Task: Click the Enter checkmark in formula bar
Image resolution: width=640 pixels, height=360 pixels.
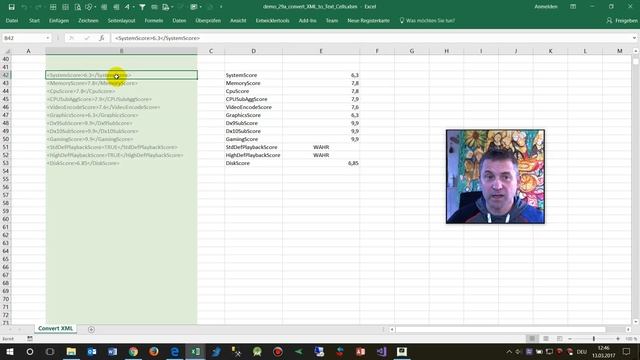Action: point(87,38)
